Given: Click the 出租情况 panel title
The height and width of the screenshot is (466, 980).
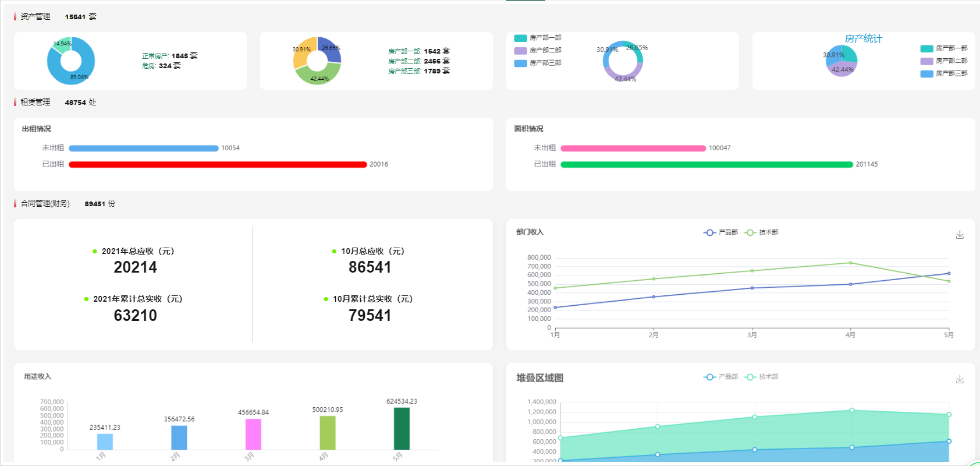Looking at the screenshot, I should [x=37, y=129].
